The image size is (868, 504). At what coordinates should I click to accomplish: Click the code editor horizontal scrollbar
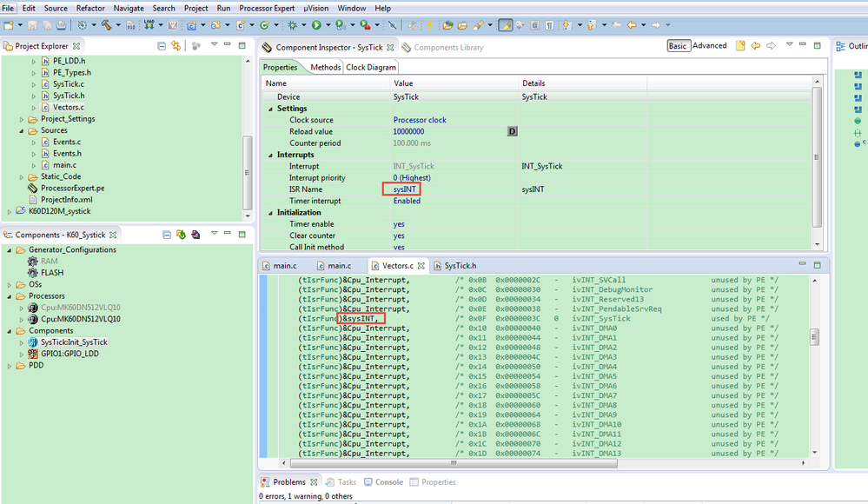[454, 463]
